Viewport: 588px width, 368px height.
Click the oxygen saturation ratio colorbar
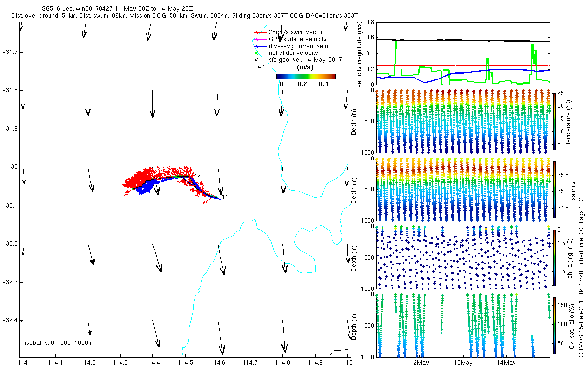pos(554,327)
